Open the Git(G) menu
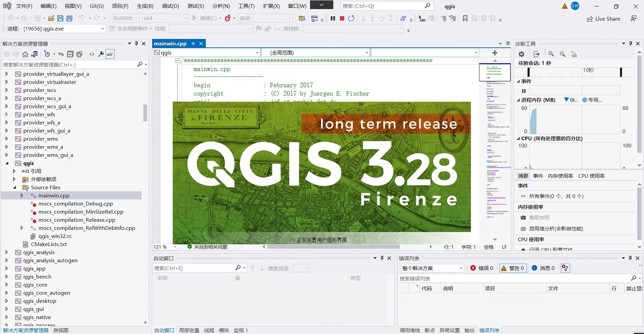644x334 pixels. [x=97, y=6]
